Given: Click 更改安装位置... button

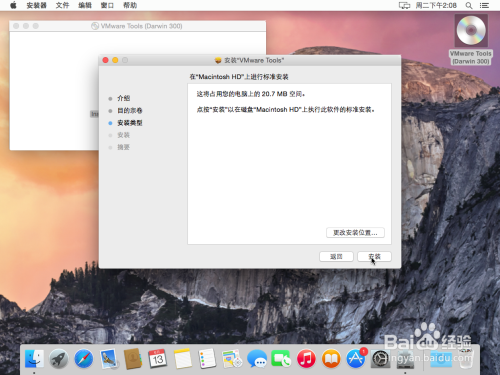Looking at the screenshot, I should tap(355, 233).
